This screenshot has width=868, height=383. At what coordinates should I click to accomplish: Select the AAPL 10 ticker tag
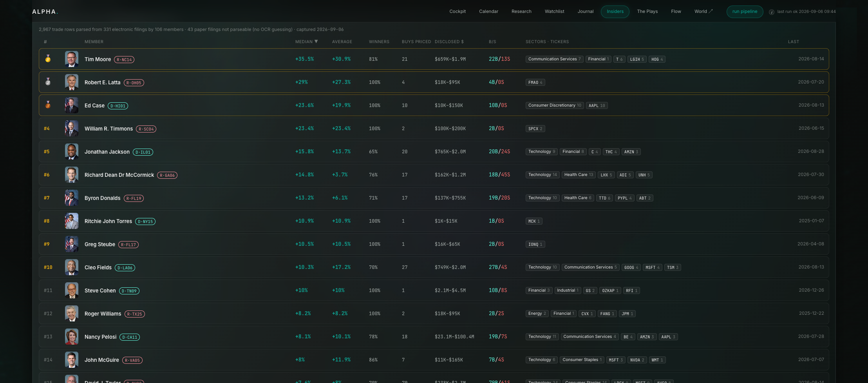coord(597,105)
